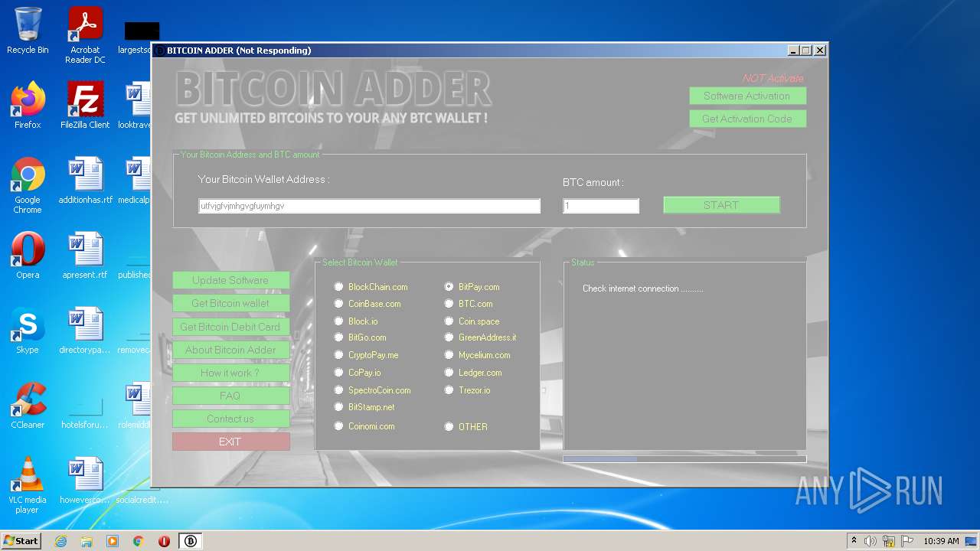Viewport: 980px width, 551px height.
Task: Select Coin.space wallet option
Action: pos(472,321)
